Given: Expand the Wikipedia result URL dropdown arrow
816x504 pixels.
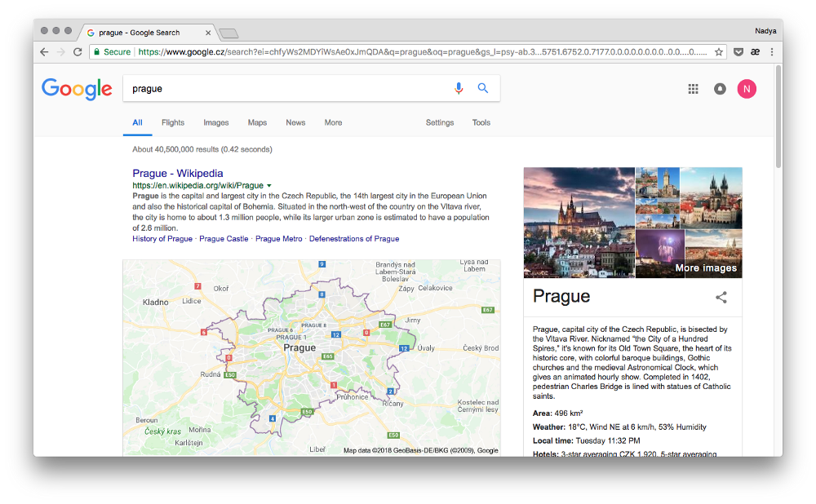Looking at the screenshot, I should click(x=269, y=186).
